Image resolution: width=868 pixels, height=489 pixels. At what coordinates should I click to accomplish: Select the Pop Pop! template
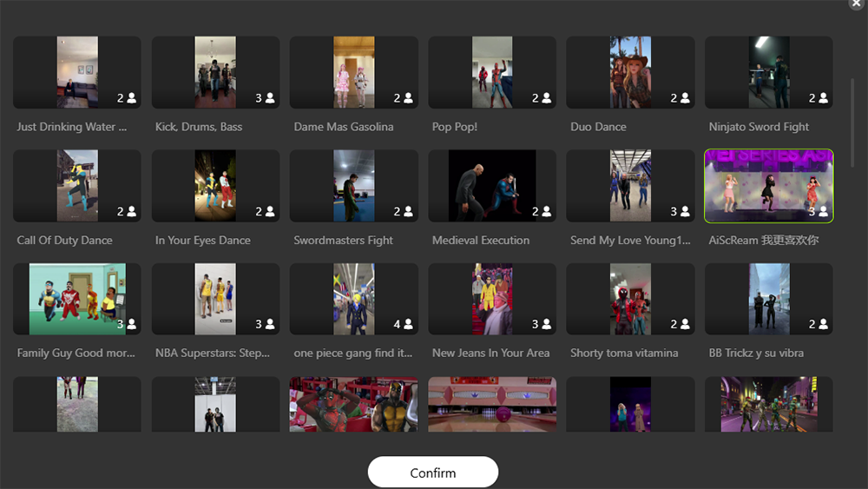(492, 72)
